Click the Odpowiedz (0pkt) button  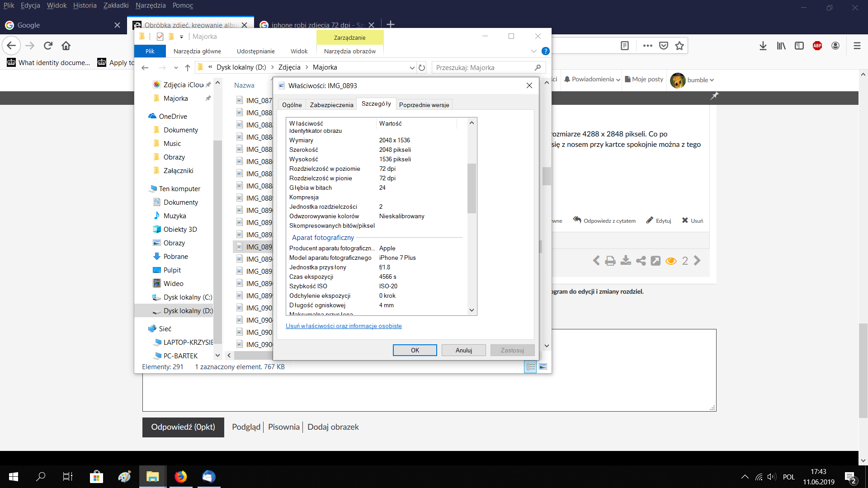(183, 427)
